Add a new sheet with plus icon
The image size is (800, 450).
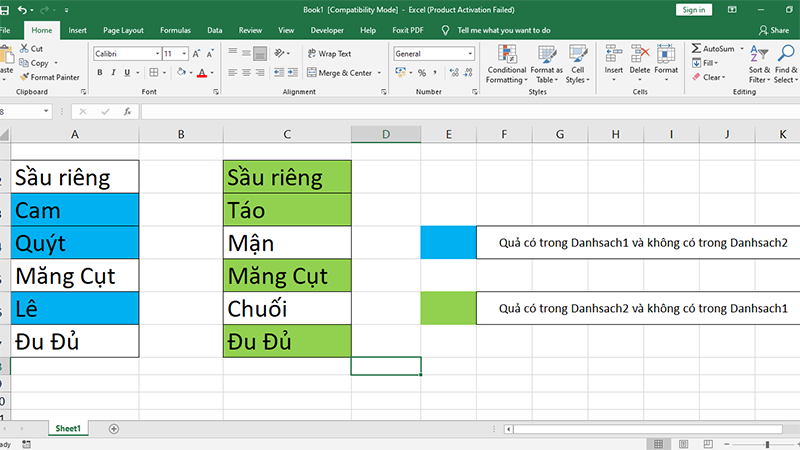point(114,429)
